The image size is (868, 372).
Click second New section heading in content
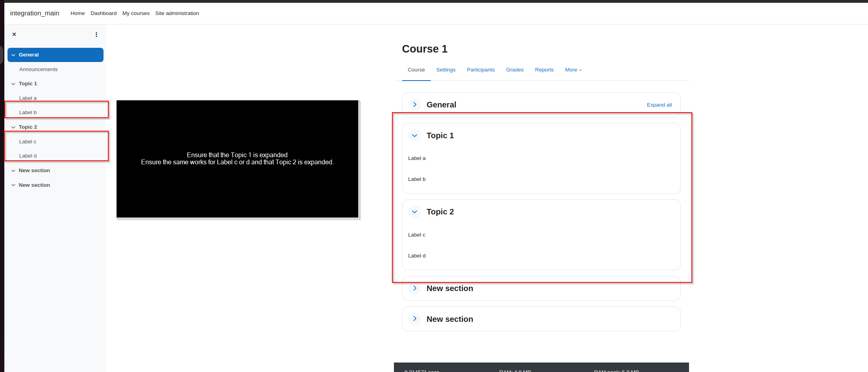(450, 319)
